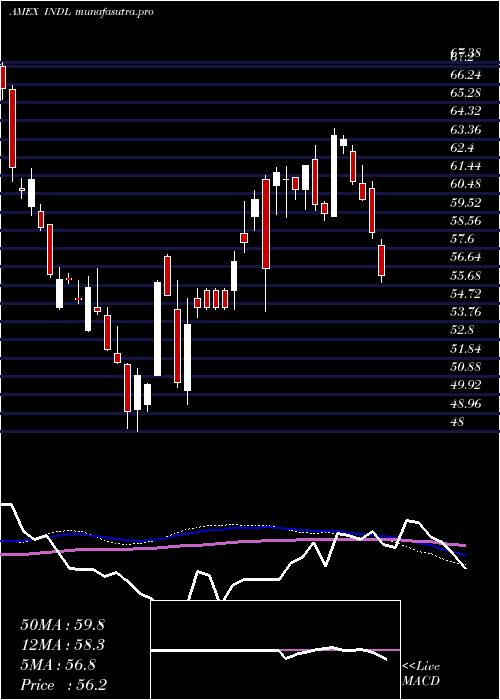Click the 66.24 price axis label
This screenshot has width=500, height=700.
pyautogui.click(x=466, y=75)
